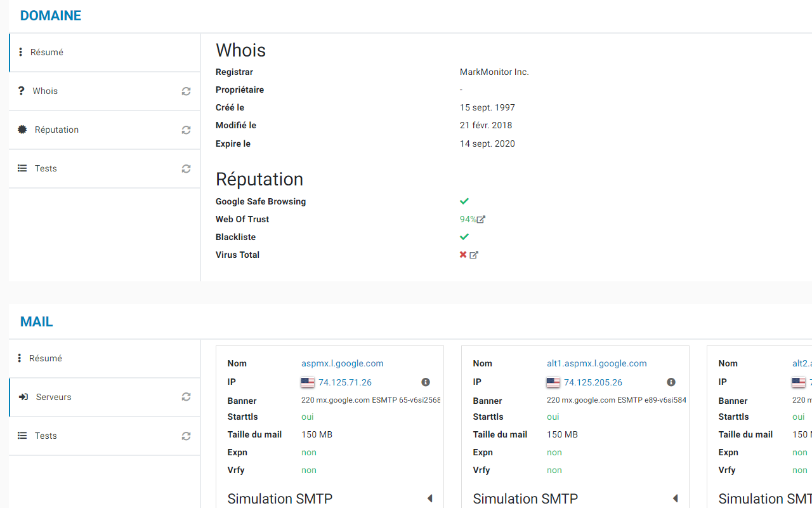This screenshot has width=812, height=508.
Task: Open the Web Of Trust external link icon
Action: click(x=481, y=220)
